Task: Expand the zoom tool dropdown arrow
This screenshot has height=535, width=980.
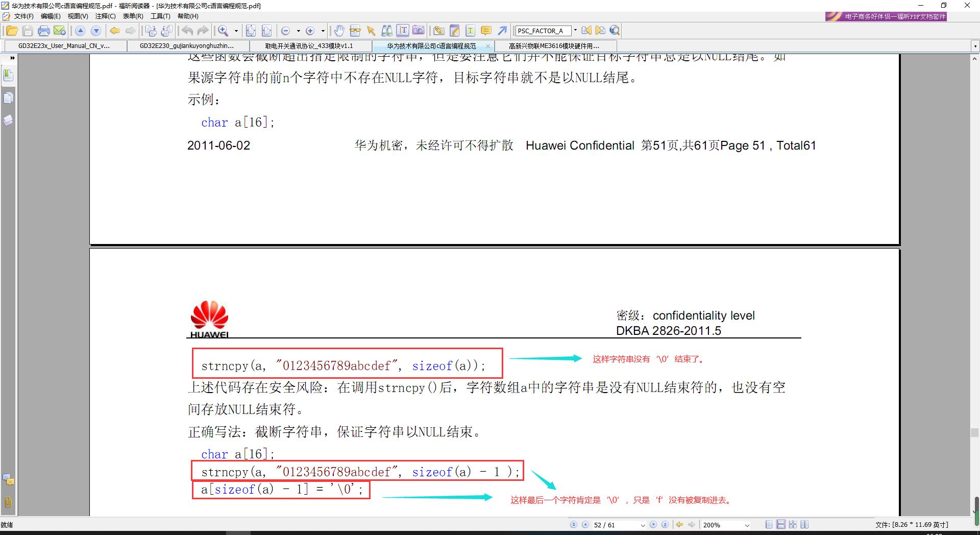Action: [x=236, y=31]
